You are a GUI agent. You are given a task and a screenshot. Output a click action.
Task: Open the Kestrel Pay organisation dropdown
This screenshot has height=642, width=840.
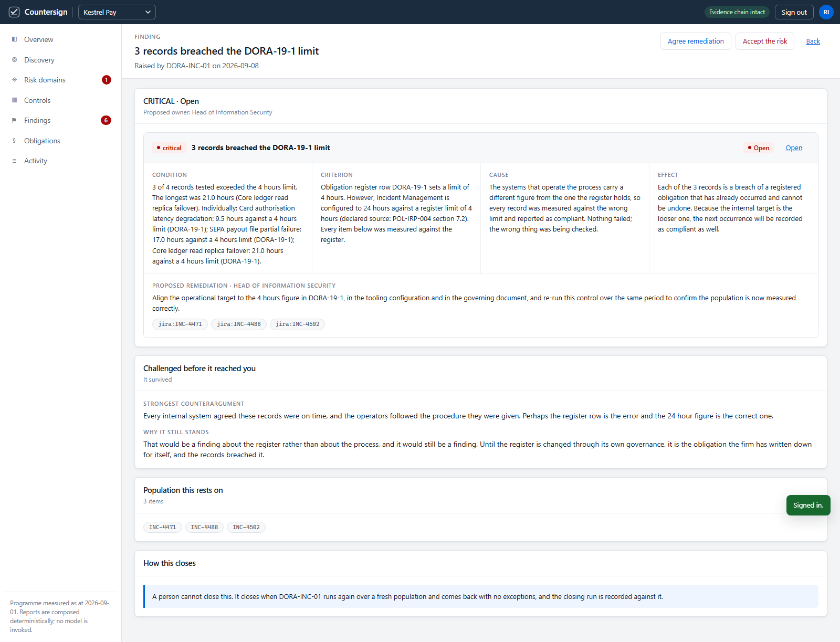coord(117,12)
